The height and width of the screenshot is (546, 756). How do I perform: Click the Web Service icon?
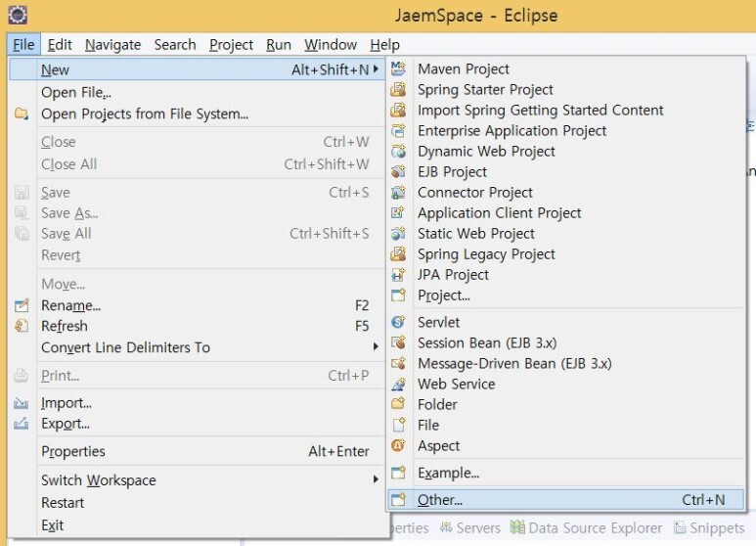[398, 384]
